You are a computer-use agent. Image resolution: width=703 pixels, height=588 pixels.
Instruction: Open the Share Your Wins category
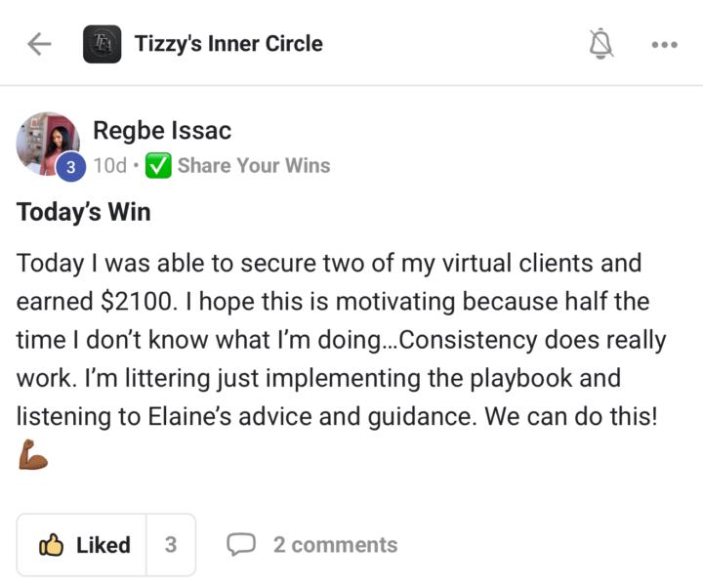point(254,166)
